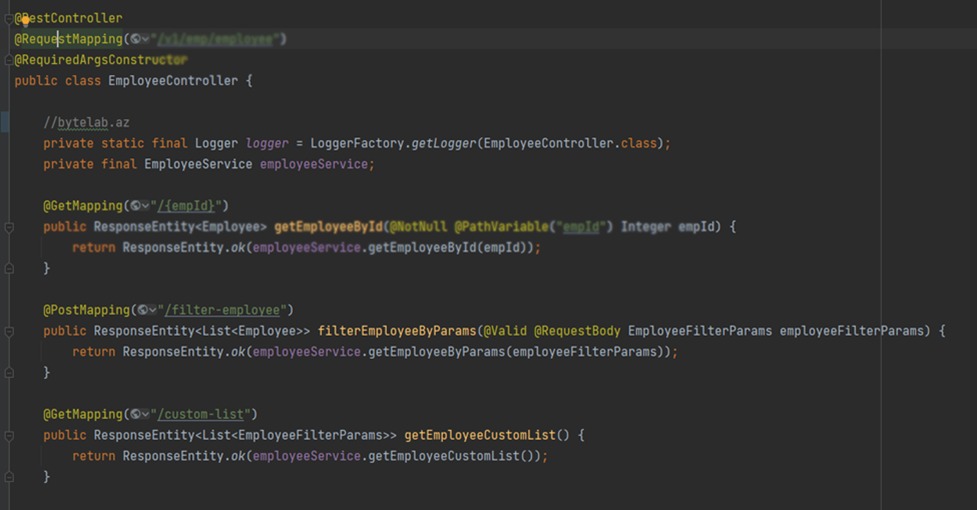
Task: Collapse the getEmployeeById method fold marker
Action: (9, 227)
